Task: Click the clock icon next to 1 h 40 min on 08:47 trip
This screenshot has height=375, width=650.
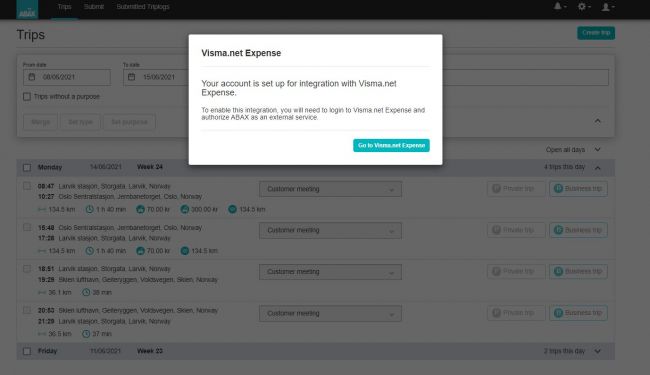Action: coord(90,209)
